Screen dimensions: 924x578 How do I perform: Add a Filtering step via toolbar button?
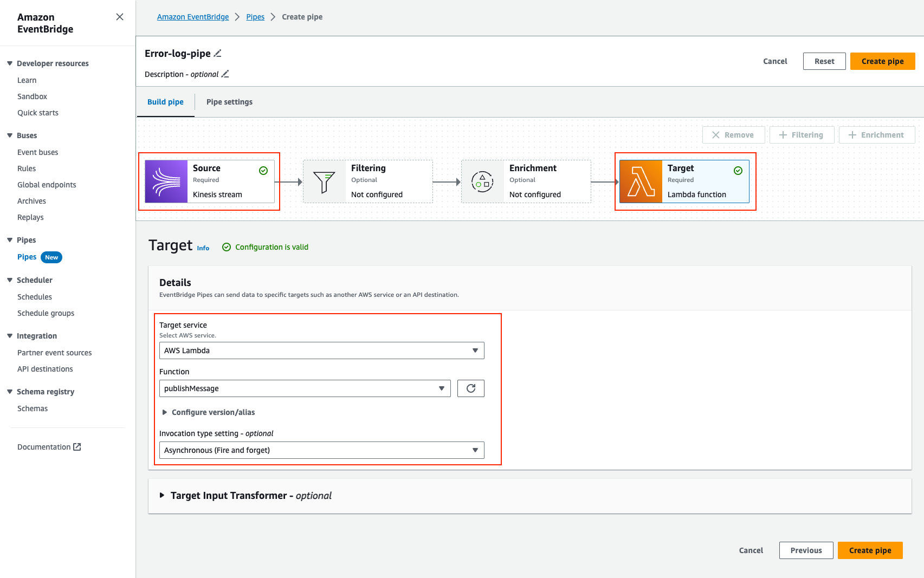802,135
